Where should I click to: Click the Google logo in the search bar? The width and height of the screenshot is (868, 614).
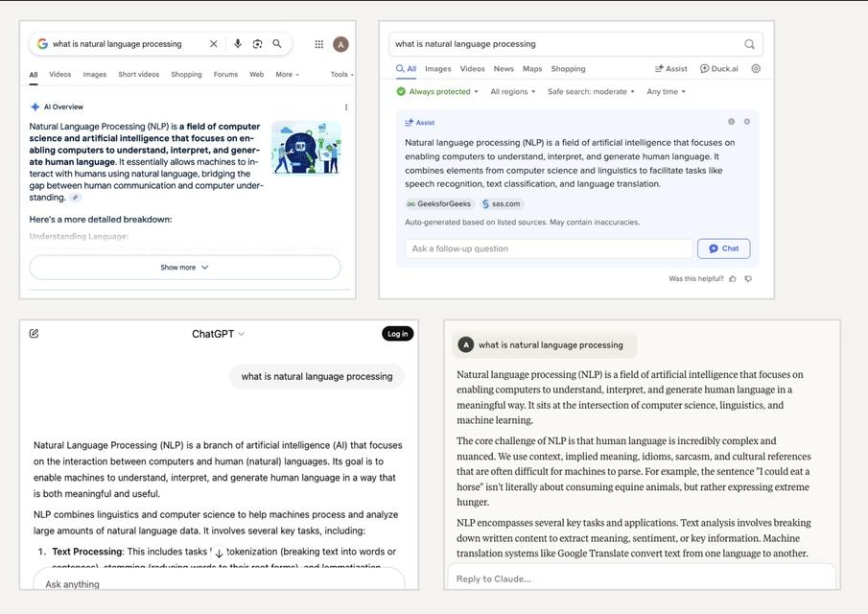[x=42, y=44]
